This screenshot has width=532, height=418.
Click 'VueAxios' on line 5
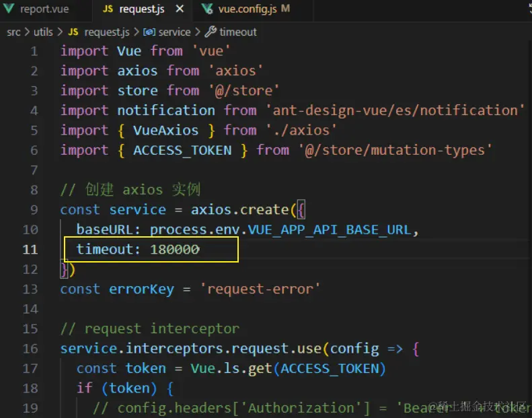tap(166, 131)
